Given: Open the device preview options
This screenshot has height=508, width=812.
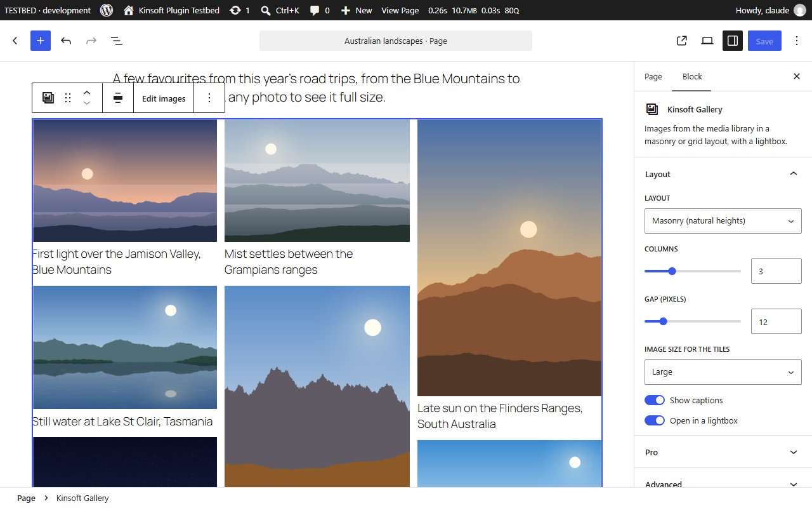Looking at the screenshot, I should (707, 41).
